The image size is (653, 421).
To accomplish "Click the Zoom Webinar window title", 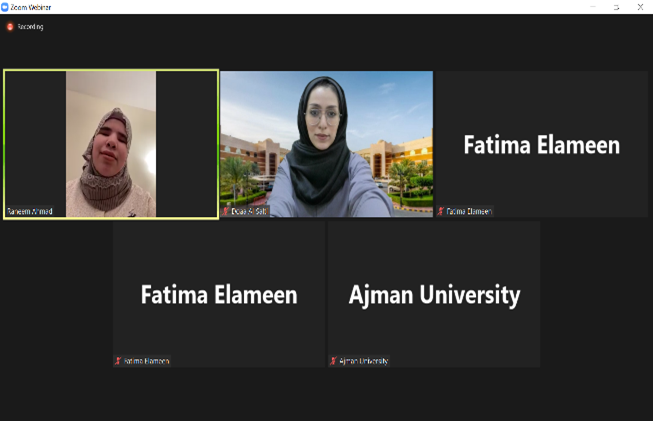I will [31, 7].
